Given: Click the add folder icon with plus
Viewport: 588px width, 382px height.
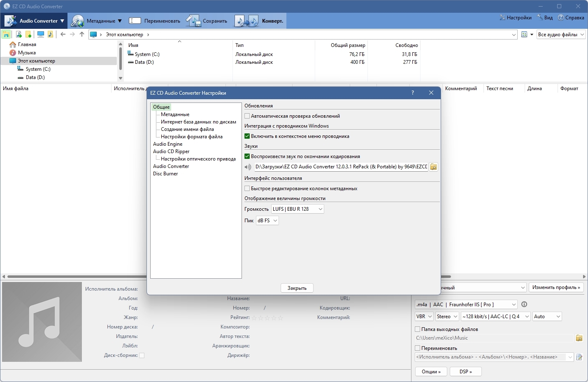Looking at the screenshot, I should (28, 35).
